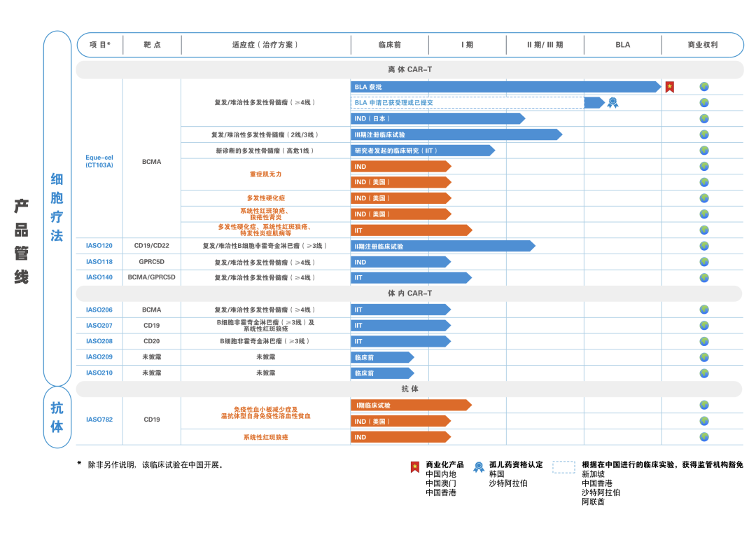Open the IASO207 project name

click(99, 326)
